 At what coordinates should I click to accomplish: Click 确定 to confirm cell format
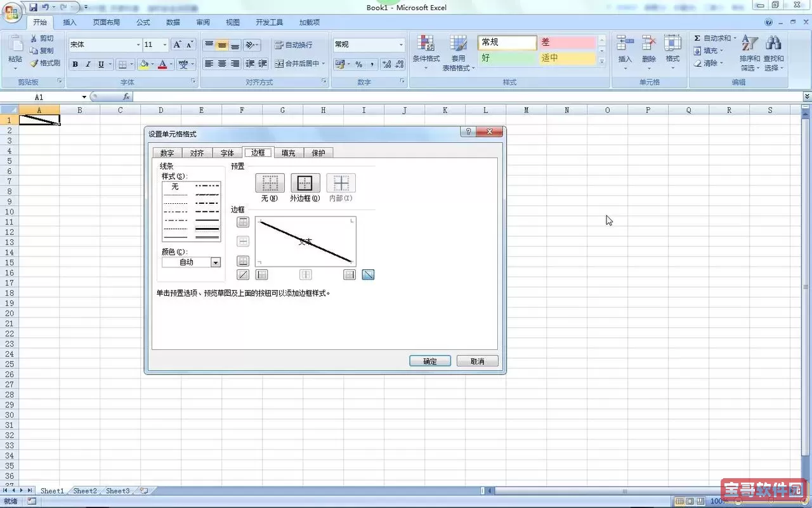430,361
